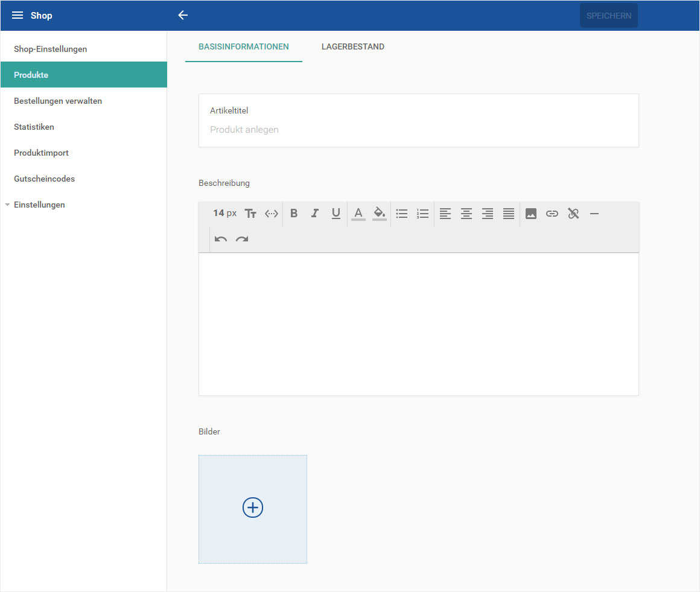Screen dimensions: 700x592
Task: Click the Bilder label
Action: (x=209, y=431)
